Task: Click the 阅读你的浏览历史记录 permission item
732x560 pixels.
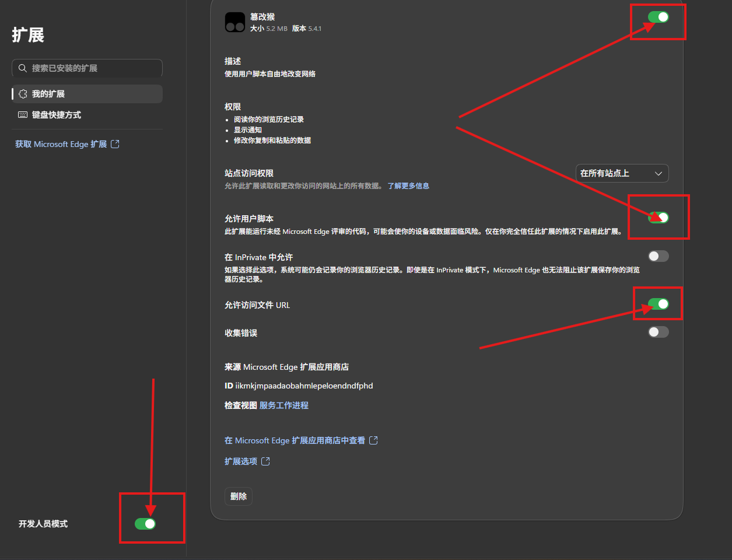Action: 269,120
